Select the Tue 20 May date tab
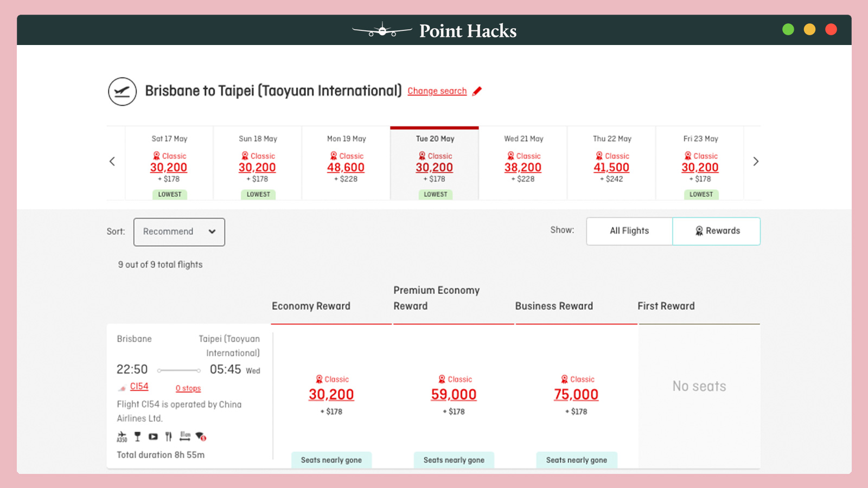This screenshot has height=488, width=868. [x=435, y=164]
